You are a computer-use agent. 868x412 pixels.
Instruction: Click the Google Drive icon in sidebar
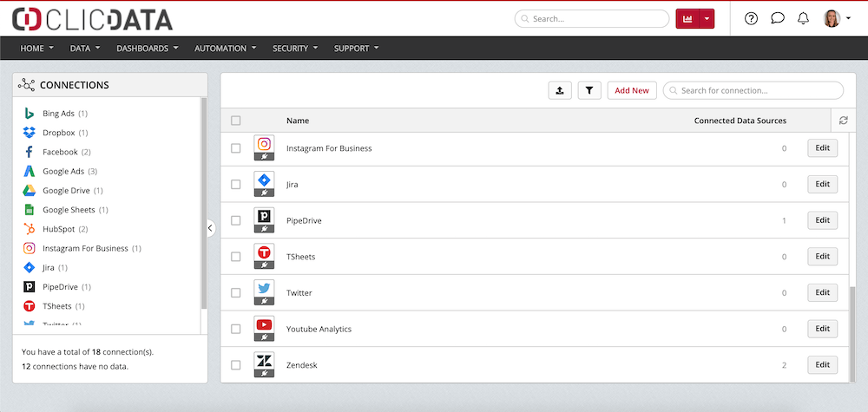click(30, 191)
